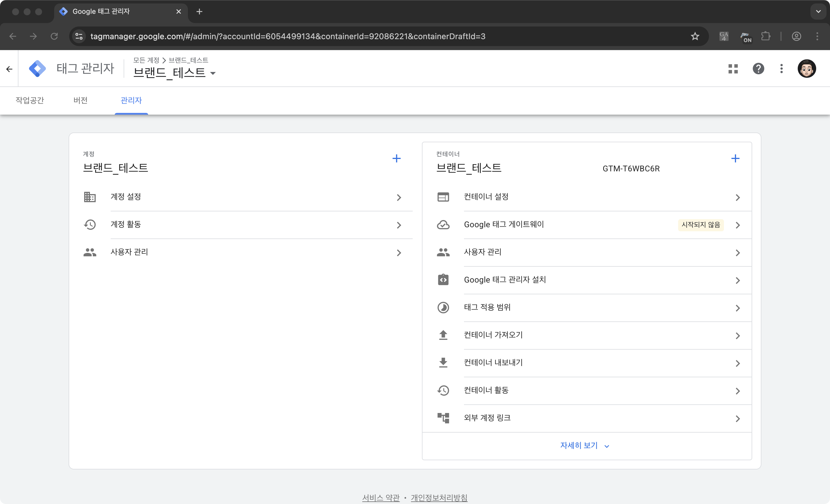Click the 계정 활동 history icon
Image resolution: width=830 pixels, height=504 pixels.
[x=90, y=225]
